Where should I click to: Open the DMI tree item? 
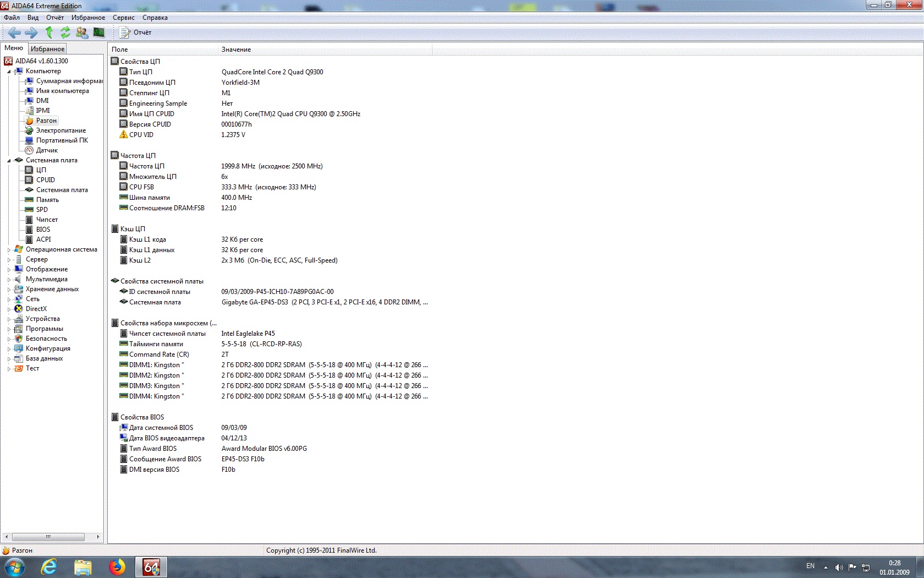[x=42, y=101]
